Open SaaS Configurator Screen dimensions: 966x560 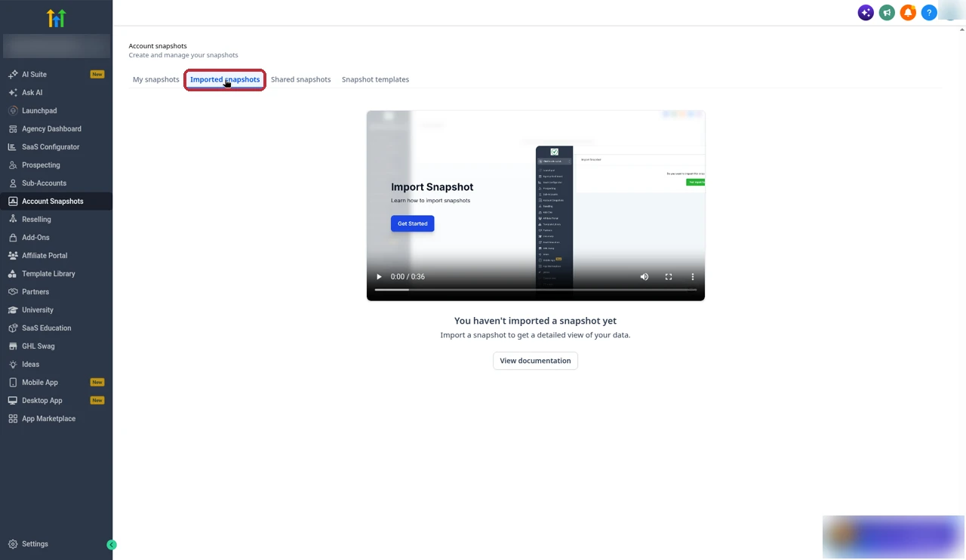click(56, 147)
